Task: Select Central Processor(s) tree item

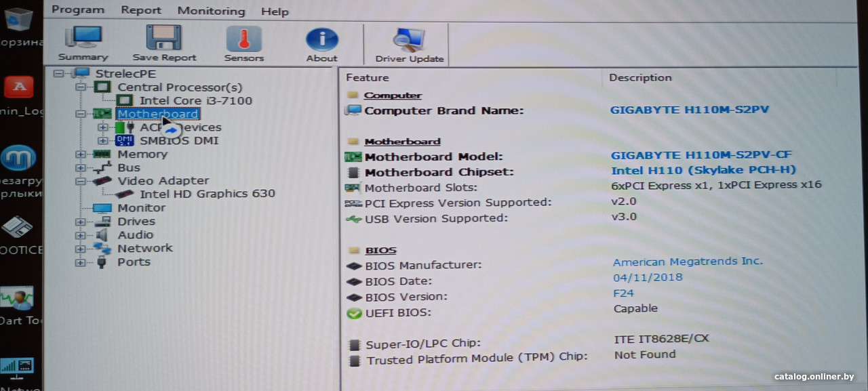Action: click(x=180, y=87)
